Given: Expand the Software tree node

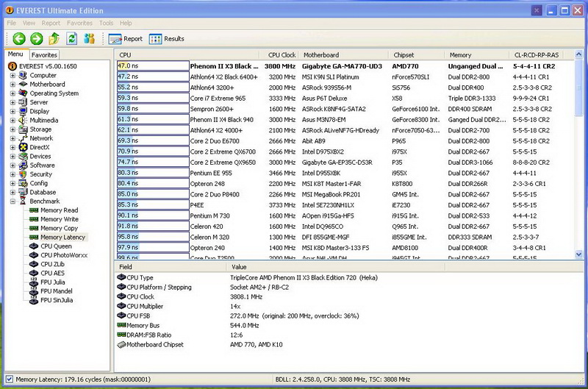Looking at the screenshot, I should click(x=12, y=165).
